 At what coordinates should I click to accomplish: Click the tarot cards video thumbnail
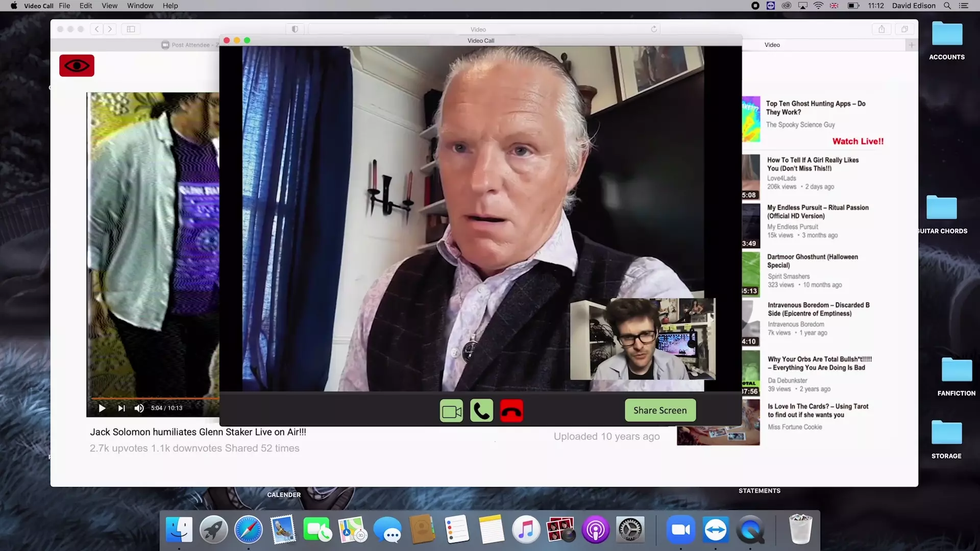[x=718, y=435]
